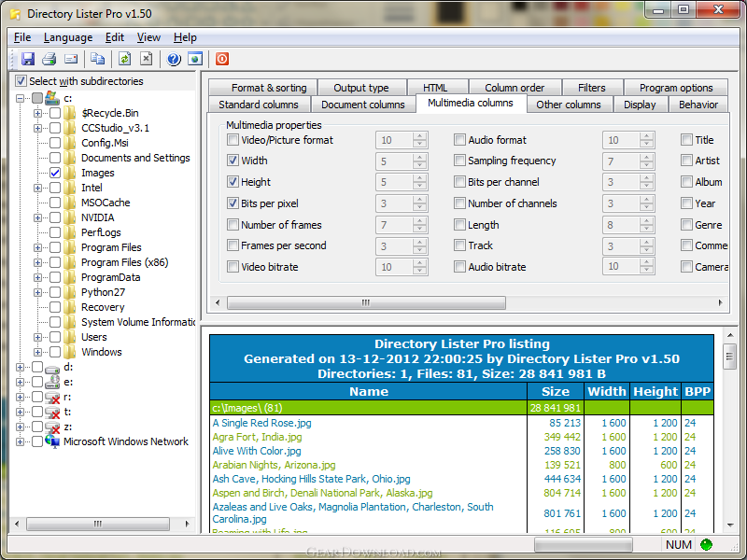Click the disconnected r: network drive icon
Screen dimensions: 747x560
pyautogui.click(x=52, y=398)
